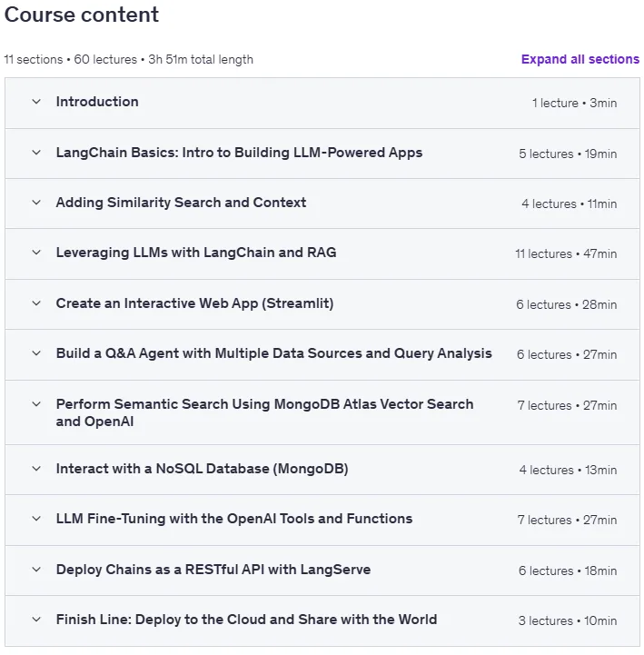Viewport: 644px width, 655px height.
Task: Open chevron for Adding Similarity Search and Context
Action: pos(36,203)
